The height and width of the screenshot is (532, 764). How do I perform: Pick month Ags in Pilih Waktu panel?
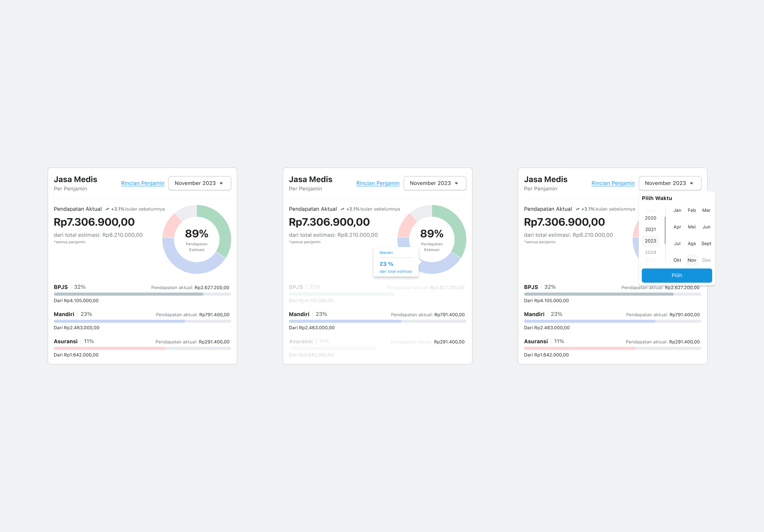[691, 244]
